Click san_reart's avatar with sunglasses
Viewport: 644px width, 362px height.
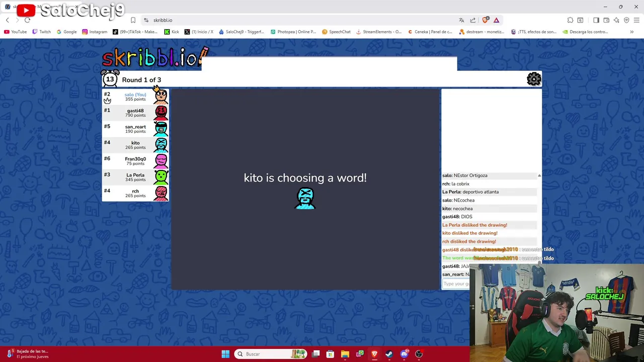point(161,128)
